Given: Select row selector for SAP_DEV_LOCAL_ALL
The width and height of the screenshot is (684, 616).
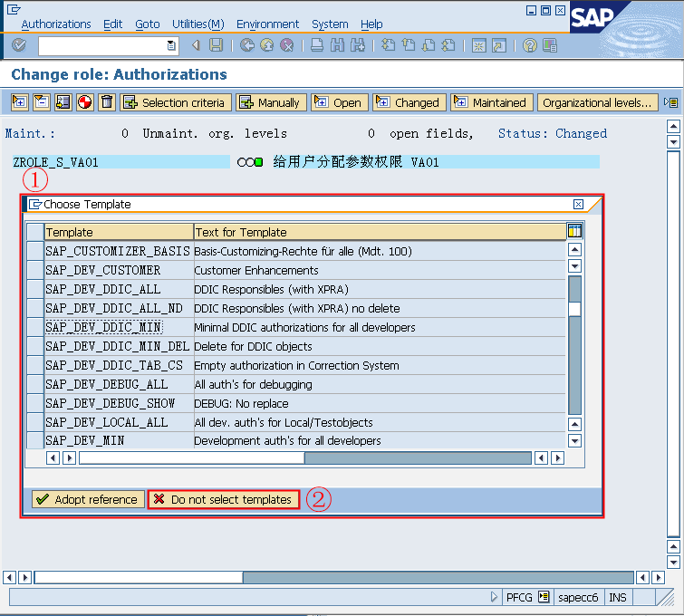Looking at the screenshot, I should [x=35, y=422].
